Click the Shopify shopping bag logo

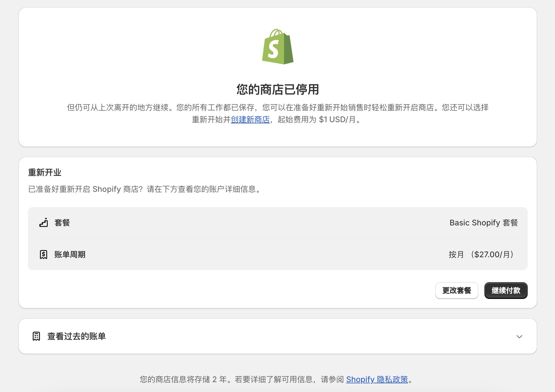(277, 47)
